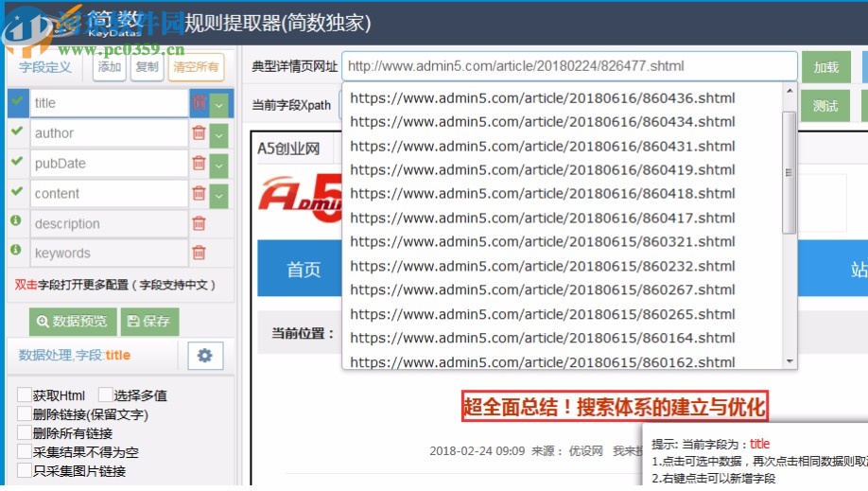Select the author field name box

[x=110, y=133]
